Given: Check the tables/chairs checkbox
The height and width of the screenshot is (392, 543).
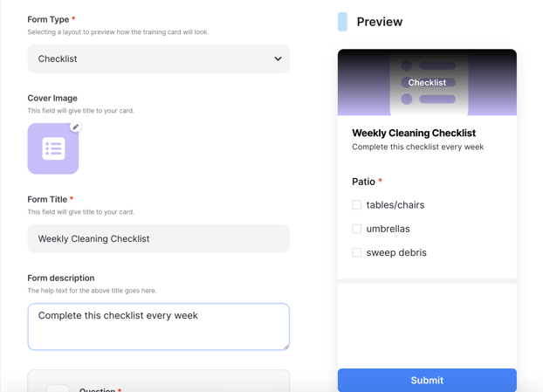Looking at the screenshot, I should (357, 205).
